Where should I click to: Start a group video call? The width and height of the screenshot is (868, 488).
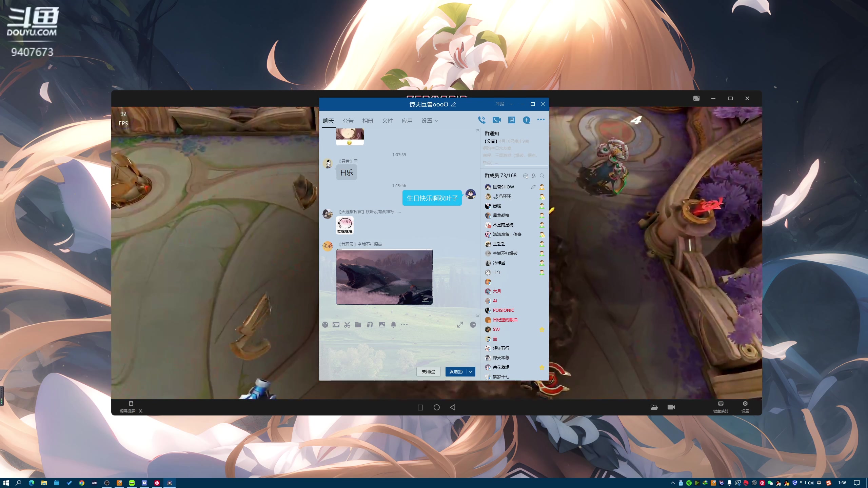(x=497, y=120)
